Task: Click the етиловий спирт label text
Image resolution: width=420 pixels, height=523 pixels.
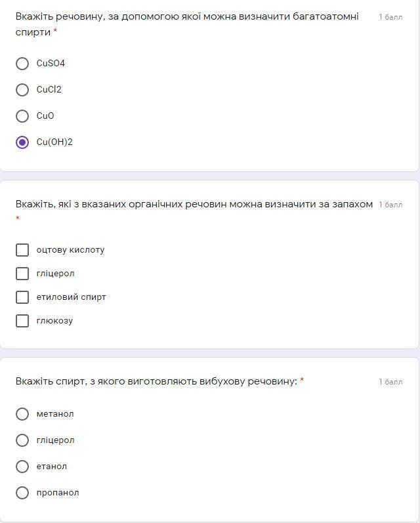Action: coord(71,297)
